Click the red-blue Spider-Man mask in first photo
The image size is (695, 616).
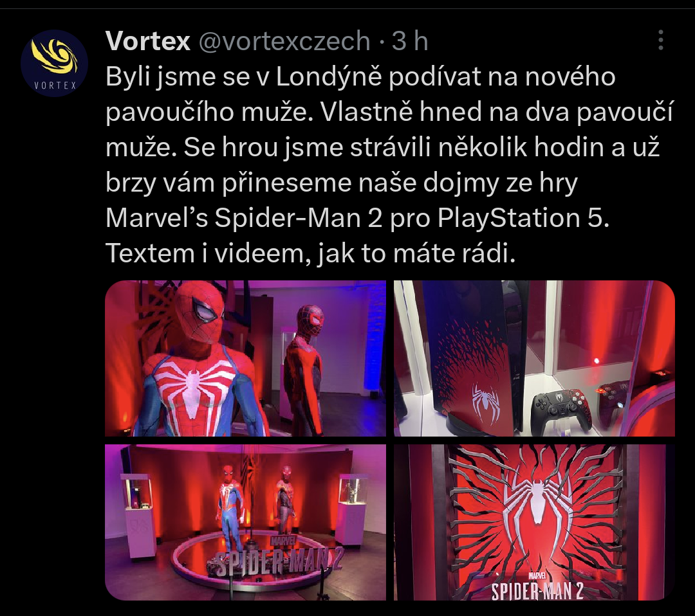click(x=199, y=311)
